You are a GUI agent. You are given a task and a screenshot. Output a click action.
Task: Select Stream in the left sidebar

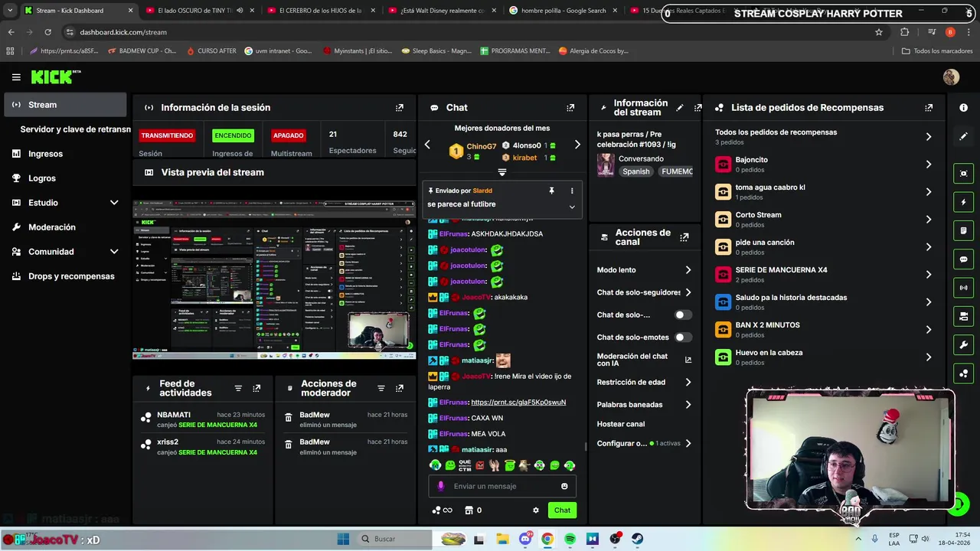pos(65,105)
